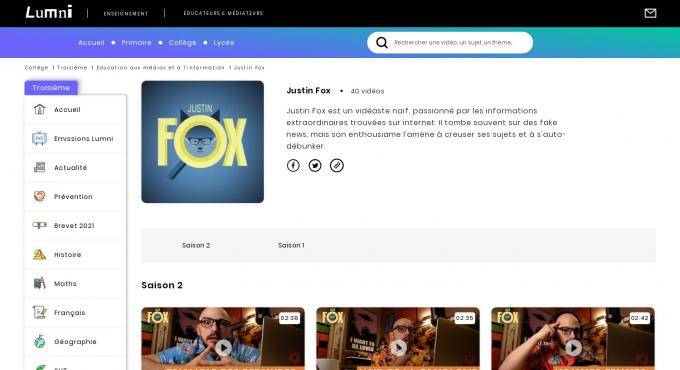This screenshot has width=680, height=370.
Task: Play the 02:36 video
Action: 224,347
